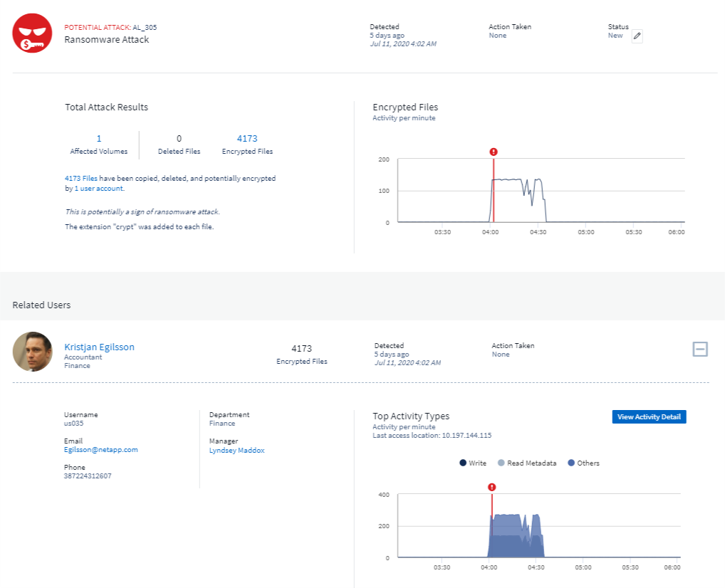Open the Kristjan Egilsson user link
Image resolution: width=725 pixels, height=588 pixels.
(99, 347)
